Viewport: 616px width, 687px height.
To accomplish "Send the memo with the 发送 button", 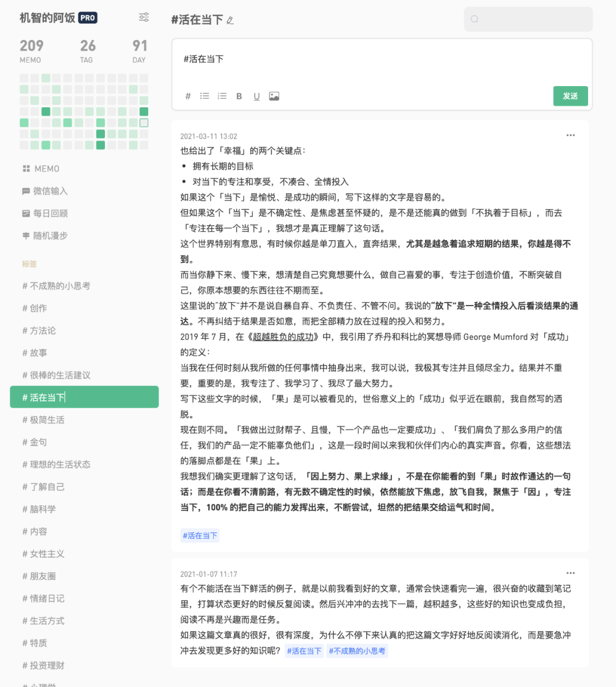I will coord(570,96).
